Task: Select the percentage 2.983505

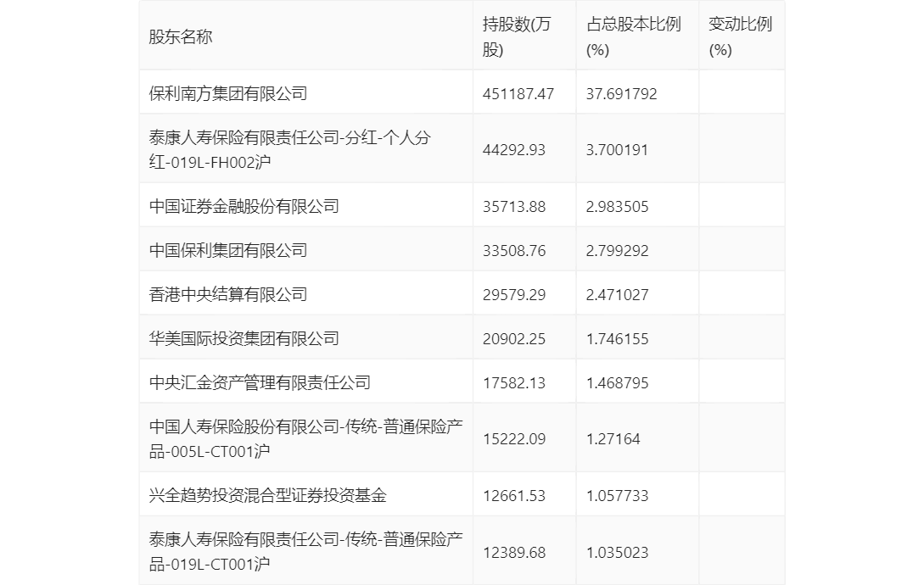Action: click(617, 207)
